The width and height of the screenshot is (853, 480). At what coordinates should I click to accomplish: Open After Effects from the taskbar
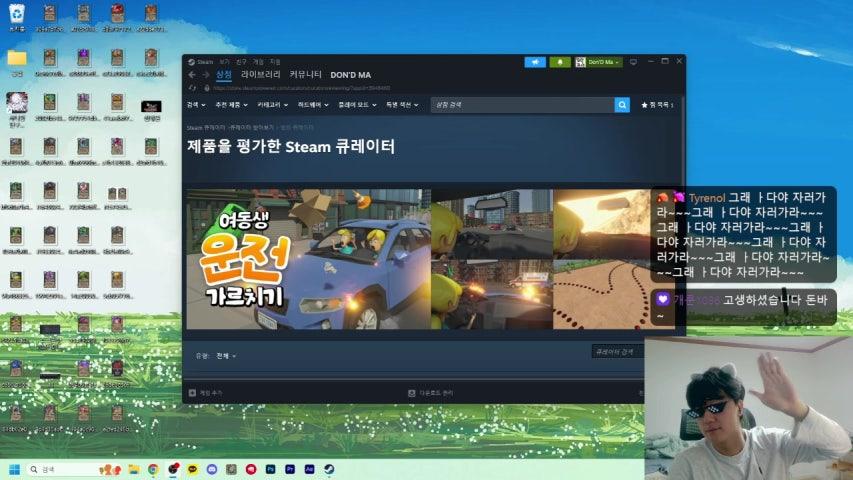click(310, 469)
